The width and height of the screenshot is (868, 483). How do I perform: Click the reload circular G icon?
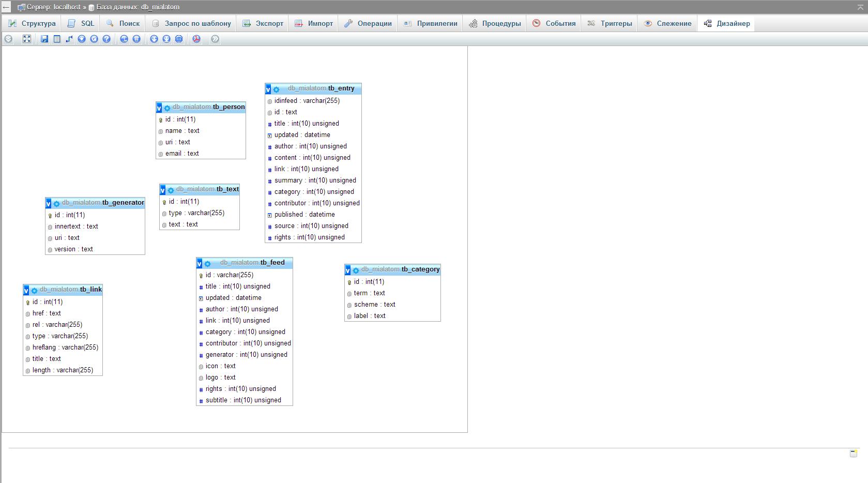click(94, 39)
